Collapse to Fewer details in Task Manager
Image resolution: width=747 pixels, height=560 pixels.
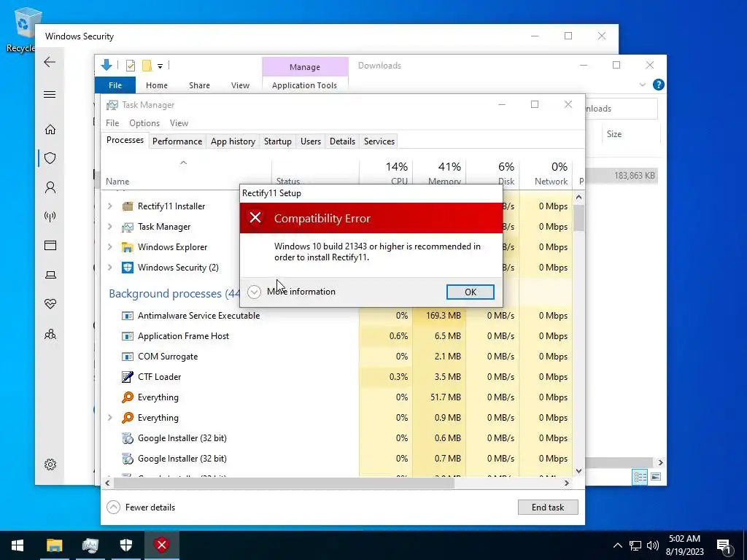(x=142, y=507)
